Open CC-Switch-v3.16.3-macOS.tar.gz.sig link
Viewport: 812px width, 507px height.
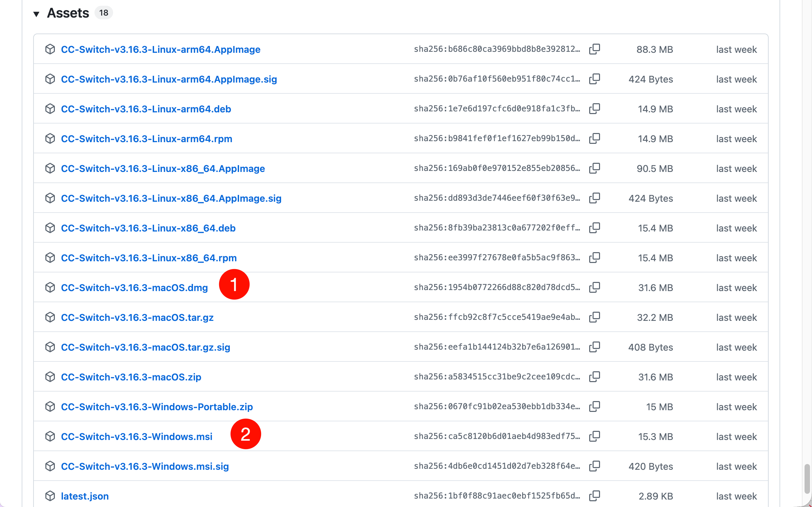tap(146, 347)
